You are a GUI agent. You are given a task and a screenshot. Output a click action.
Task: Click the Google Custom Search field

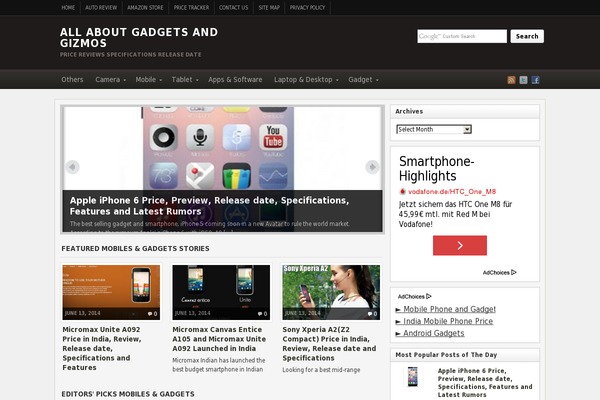point(462,36)
